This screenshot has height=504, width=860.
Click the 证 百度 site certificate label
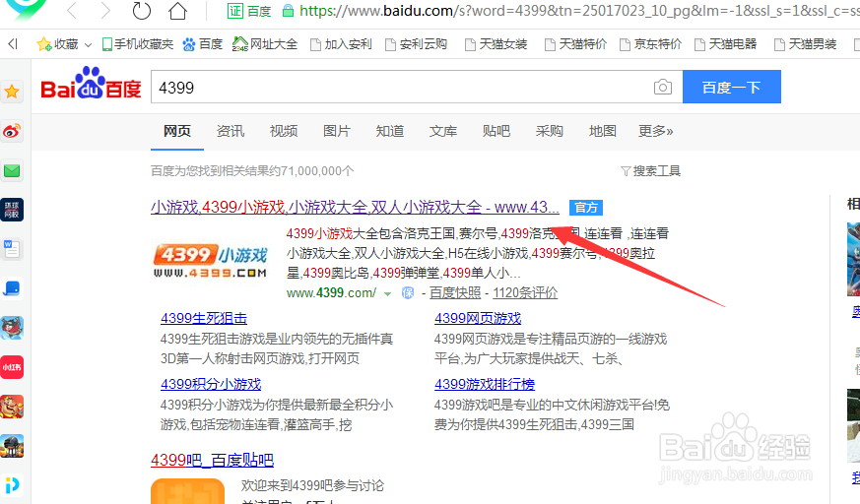249,11
